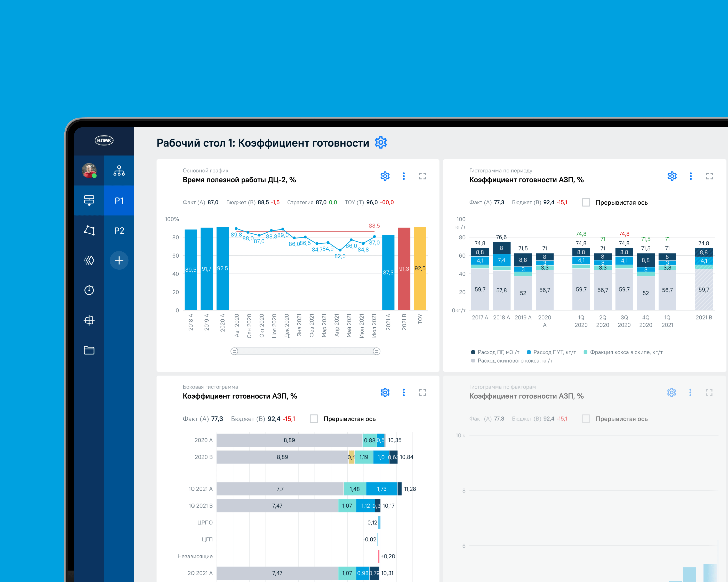This screenshot has width=728, height=582.
Task: Click the 2021 A bar valued 87,3
Action: [x=388, y=272]
